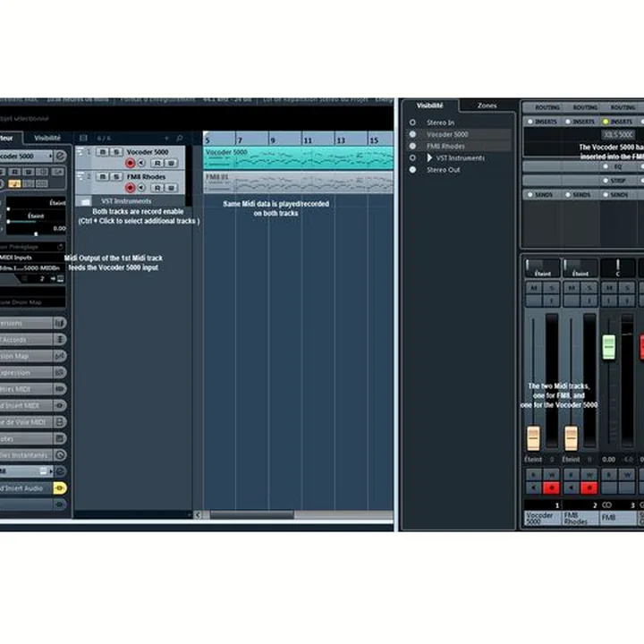Expand the Accords inspector section
The image size is (644, 644).
tap(26, 340)
